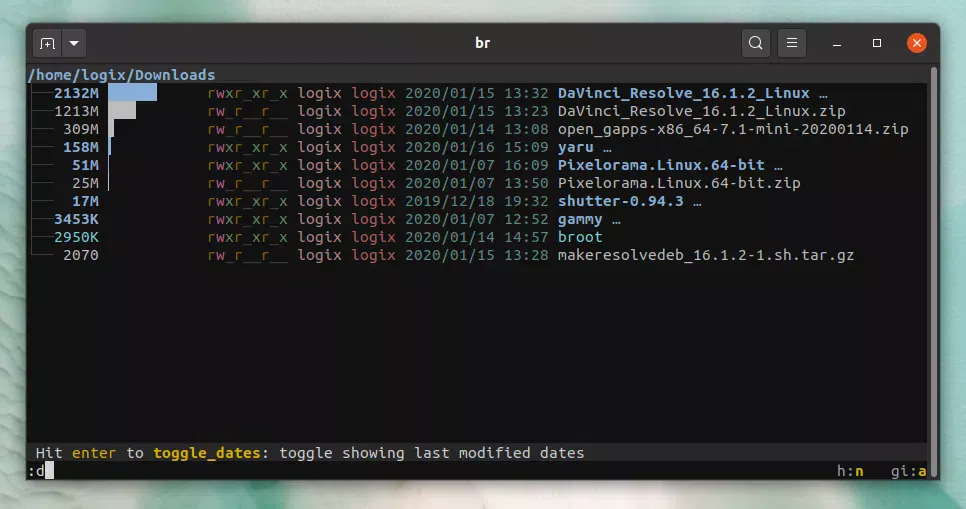This screenshot has width=966, height=509.
Task: Select the shutter-0.94.3 folder
Action: point(620,201)
